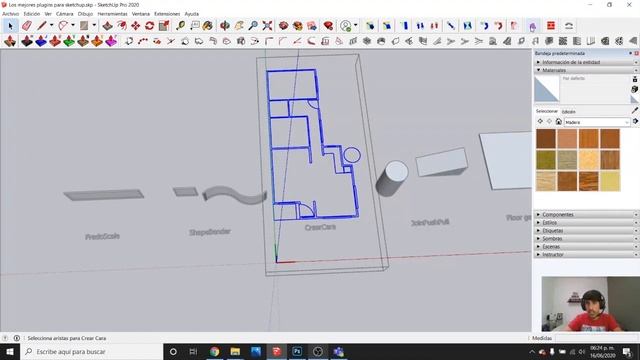Image resolution: width=640 pixels, height=360 pixels.
Task: Pick the Scale tool
Action: (x=164, y=26)
